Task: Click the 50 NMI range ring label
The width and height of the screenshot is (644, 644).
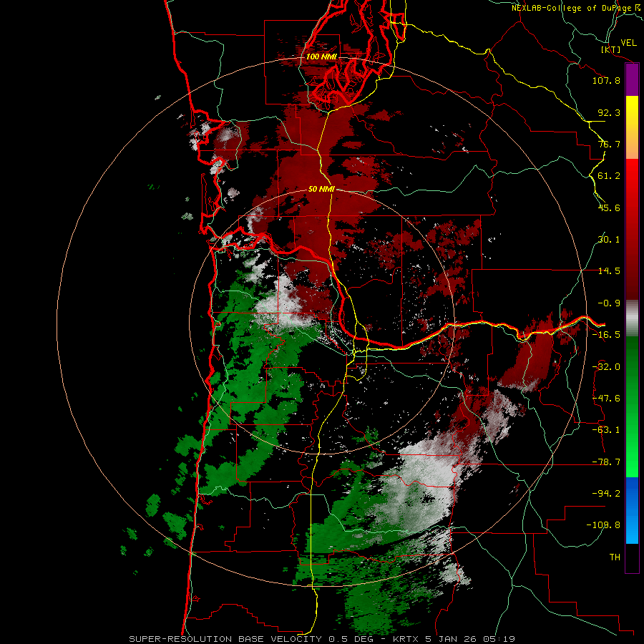Action: (x=321, y=190)
